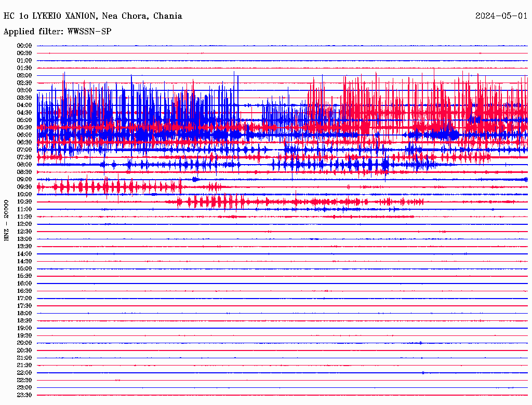This screenshot has width=532, height=405.
Task: Select the '11:30' time label
Action: click(x=24, y=217)
